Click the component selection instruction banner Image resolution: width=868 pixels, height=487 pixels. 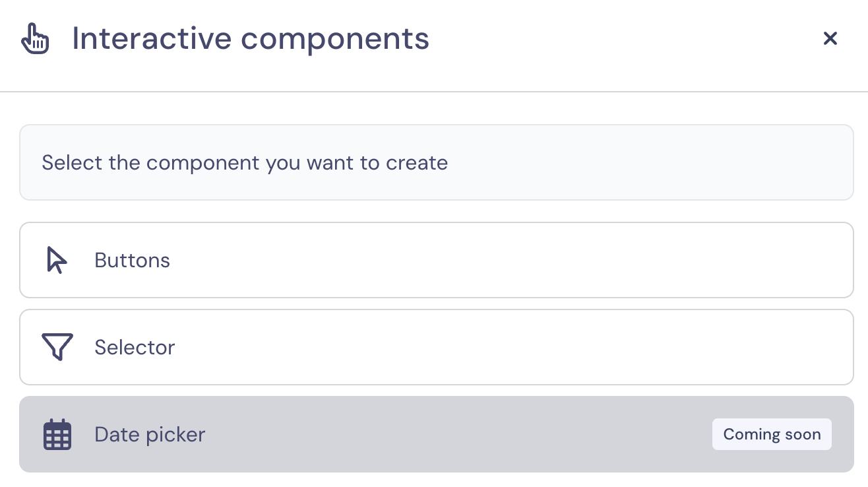click(x=435, y=162)
